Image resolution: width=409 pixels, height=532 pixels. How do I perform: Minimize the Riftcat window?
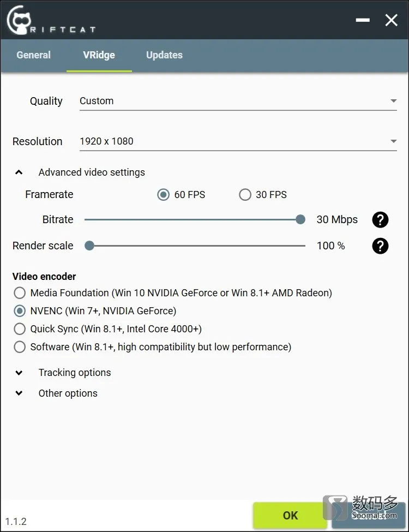(x=363, y=20)
